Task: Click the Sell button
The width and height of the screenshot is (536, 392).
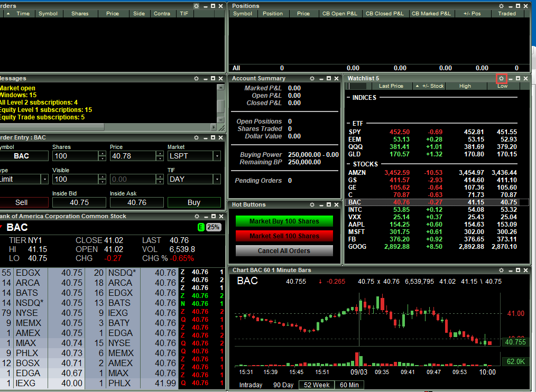Action: click(22, 202)
